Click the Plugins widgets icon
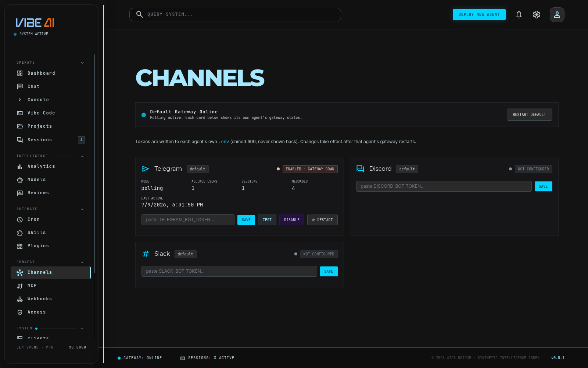The height and width of the screenshot is (368, 588). point(20,246)
